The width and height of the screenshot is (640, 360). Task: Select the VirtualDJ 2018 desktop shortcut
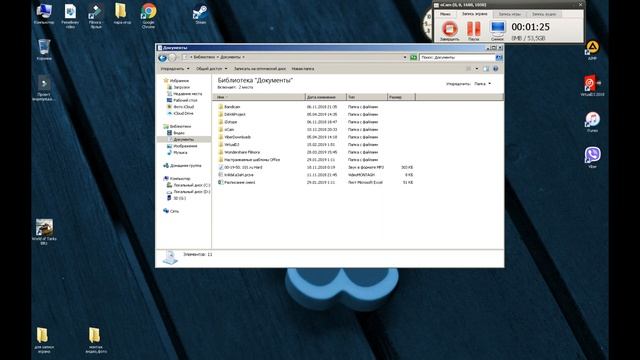click(x=592, y=86)
